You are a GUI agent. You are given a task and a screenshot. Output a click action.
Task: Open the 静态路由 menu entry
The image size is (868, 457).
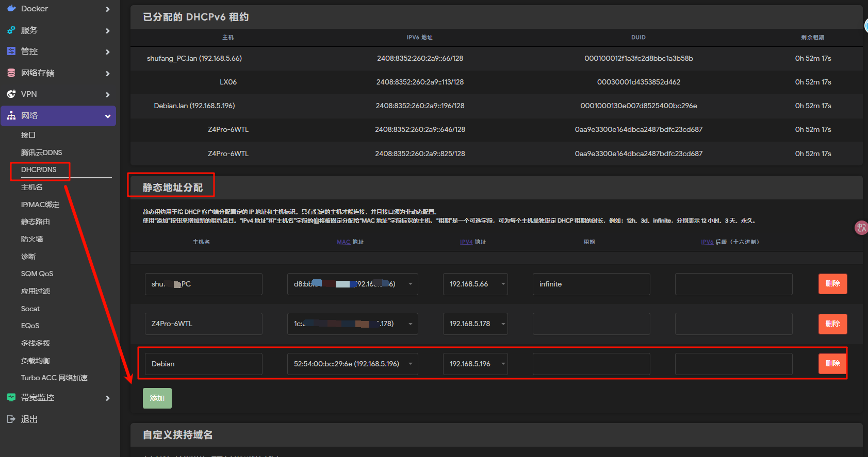36,222
